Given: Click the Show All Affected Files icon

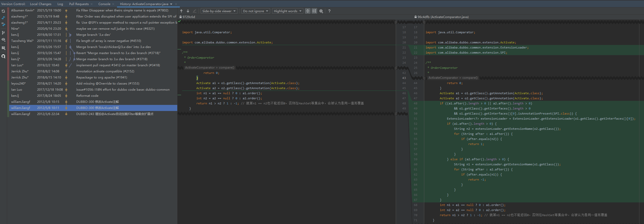Looking at the screenshot, I should point(3,24).
